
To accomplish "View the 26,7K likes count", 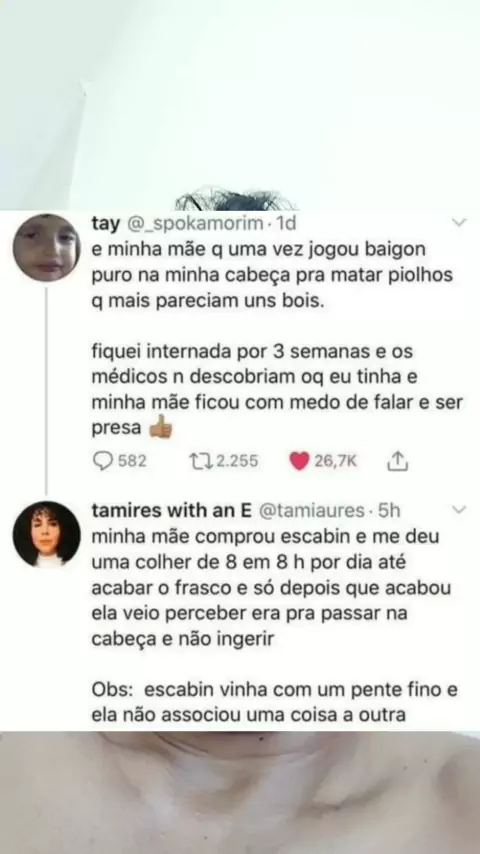I will click(335, 461).
